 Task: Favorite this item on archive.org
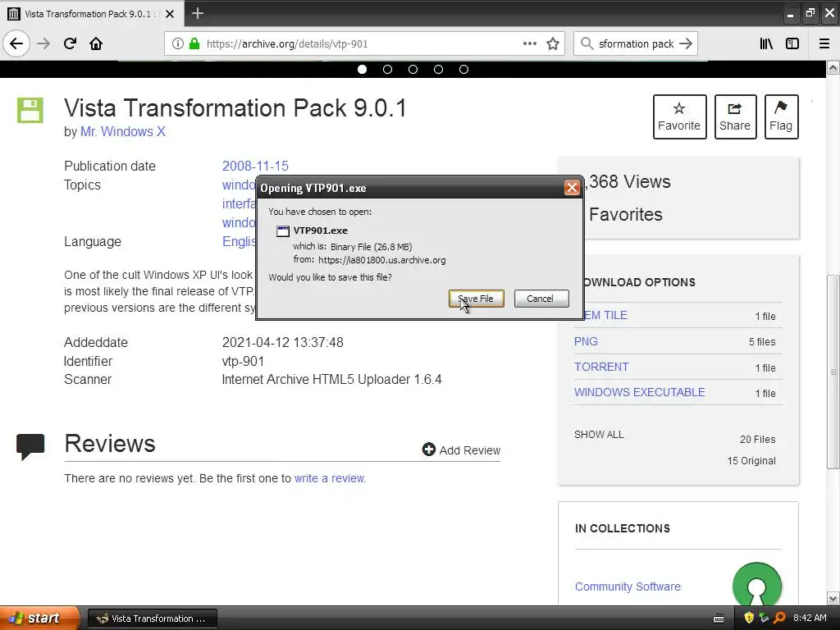coord(679,116)
